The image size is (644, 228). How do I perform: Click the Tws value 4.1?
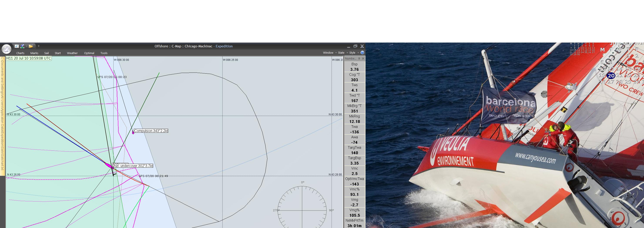[354, 90]
